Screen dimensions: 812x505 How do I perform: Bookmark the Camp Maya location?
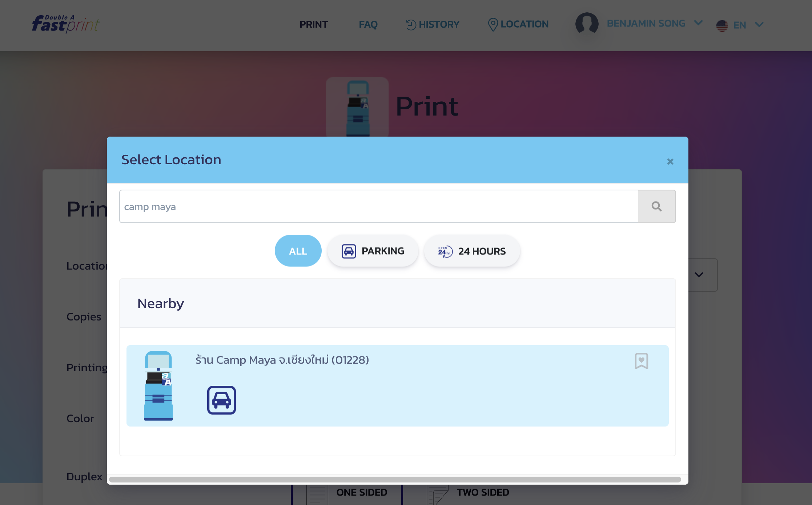point(641,361)
